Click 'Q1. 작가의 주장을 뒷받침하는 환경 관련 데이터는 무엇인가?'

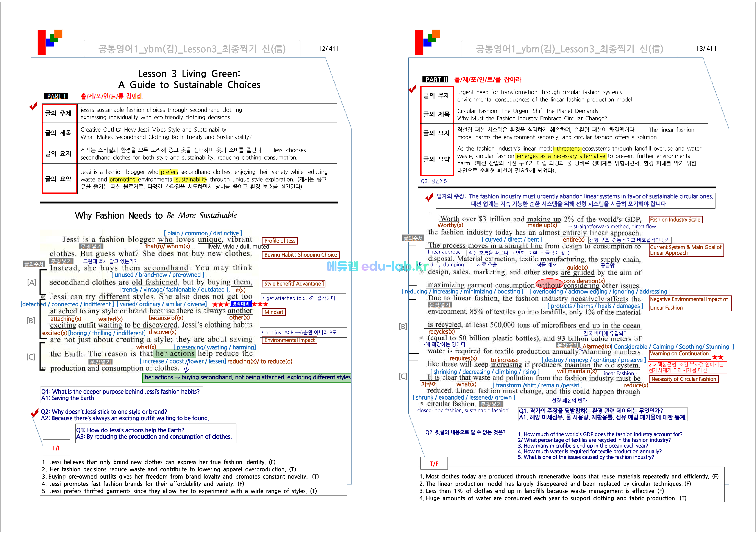(590, 411)
